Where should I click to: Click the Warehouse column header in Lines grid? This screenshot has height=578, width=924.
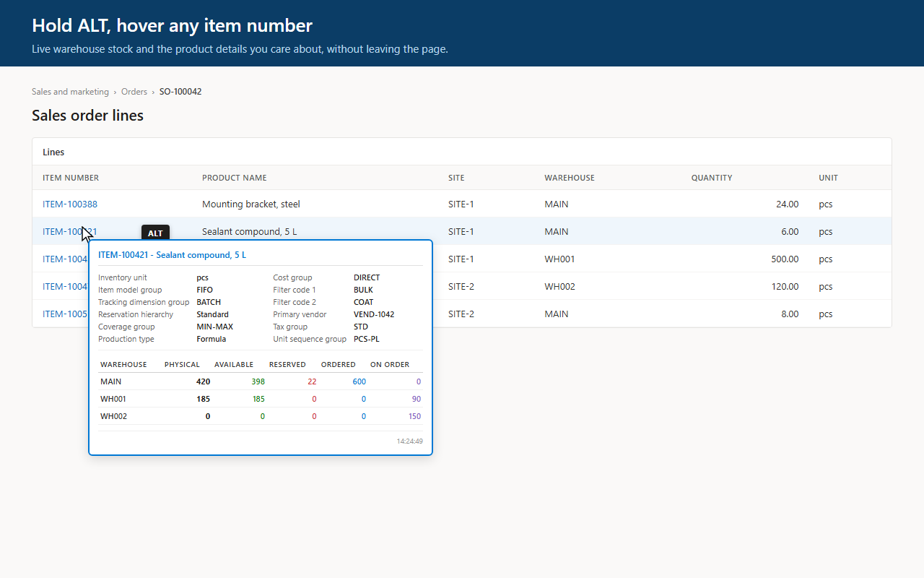pos(570,178)
